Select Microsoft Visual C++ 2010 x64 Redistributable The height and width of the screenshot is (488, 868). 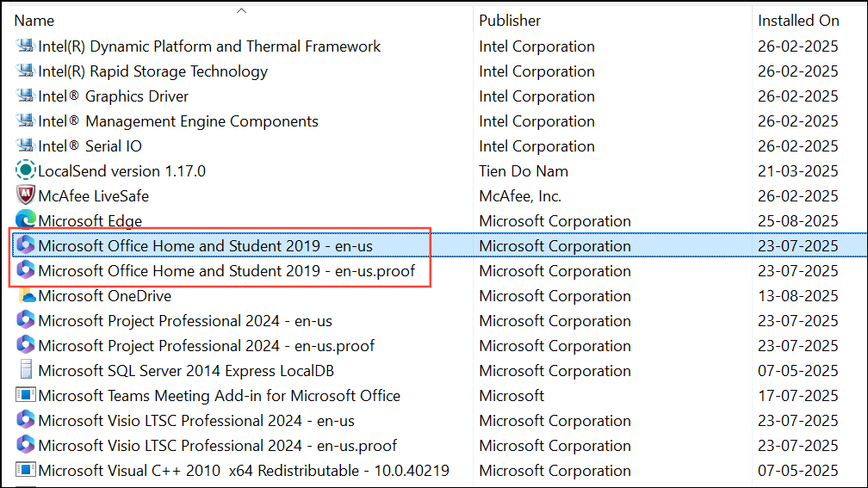(x=243, y=471)
